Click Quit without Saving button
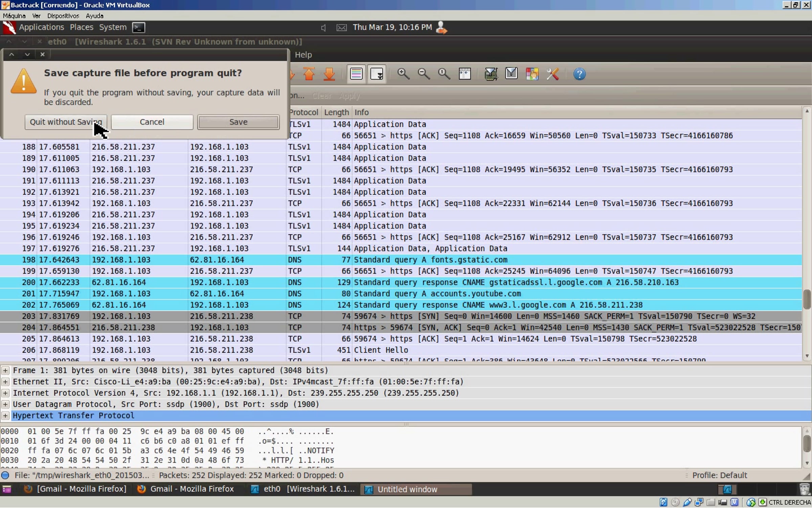The height and width of the screenshot is (508, 812). coord(66,122)
